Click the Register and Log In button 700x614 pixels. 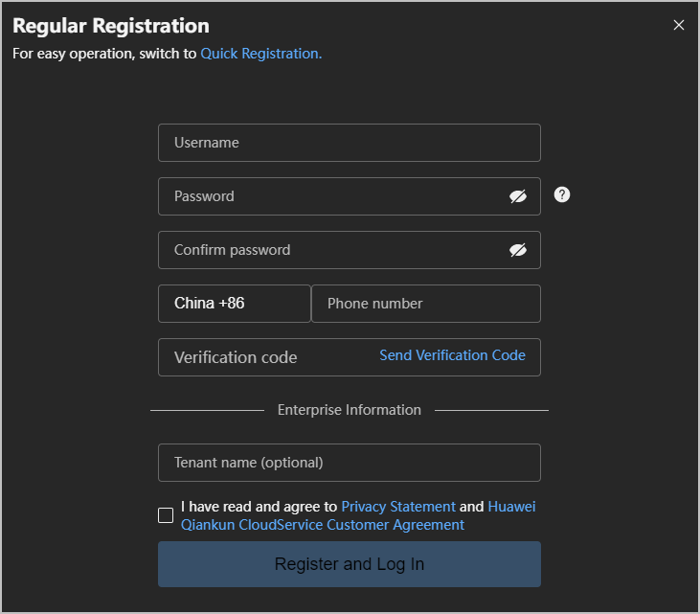coord(350,564)
